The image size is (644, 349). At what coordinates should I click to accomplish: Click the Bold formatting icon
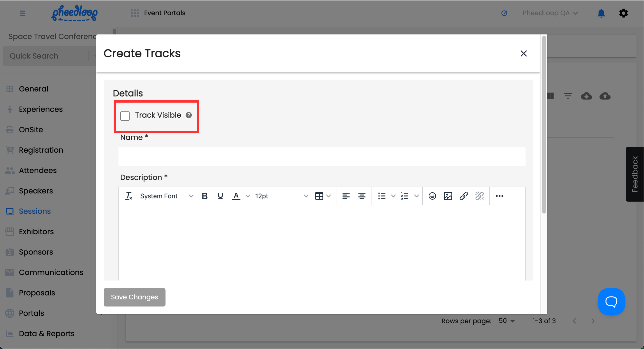point(204,196)
